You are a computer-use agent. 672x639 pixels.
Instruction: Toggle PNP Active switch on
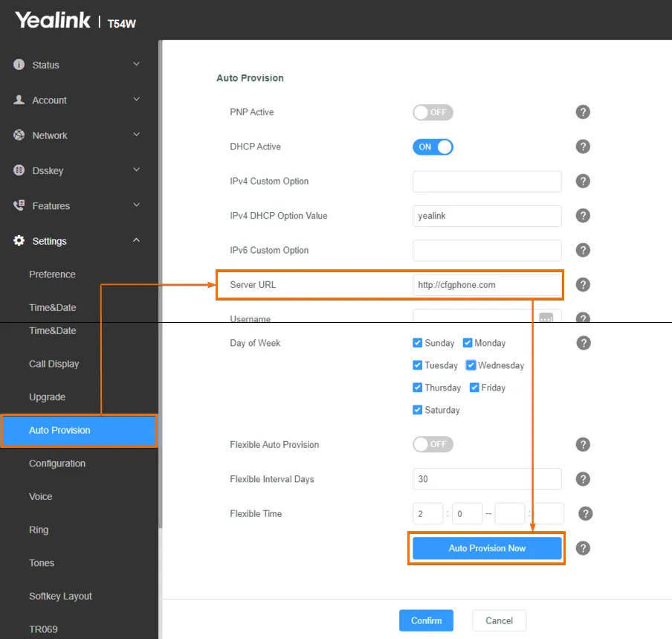(x=433, y=112)
